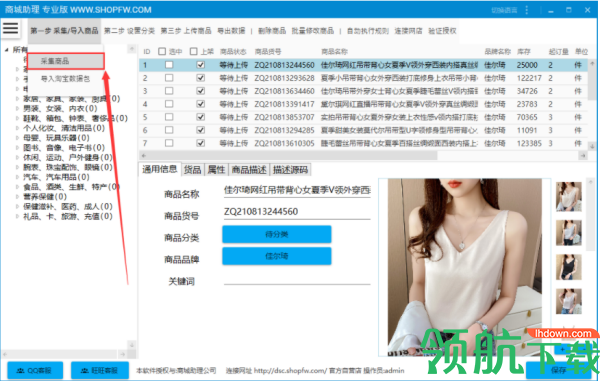600x381 pixels.
Task: Select the first product thumbnail, white camisole
Action: [569, 197]
